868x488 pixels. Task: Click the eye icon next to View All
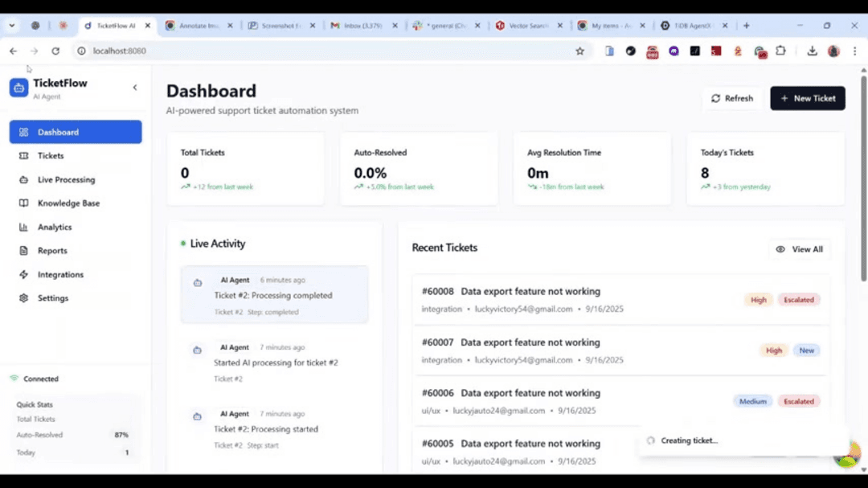[x=779, y=249]
